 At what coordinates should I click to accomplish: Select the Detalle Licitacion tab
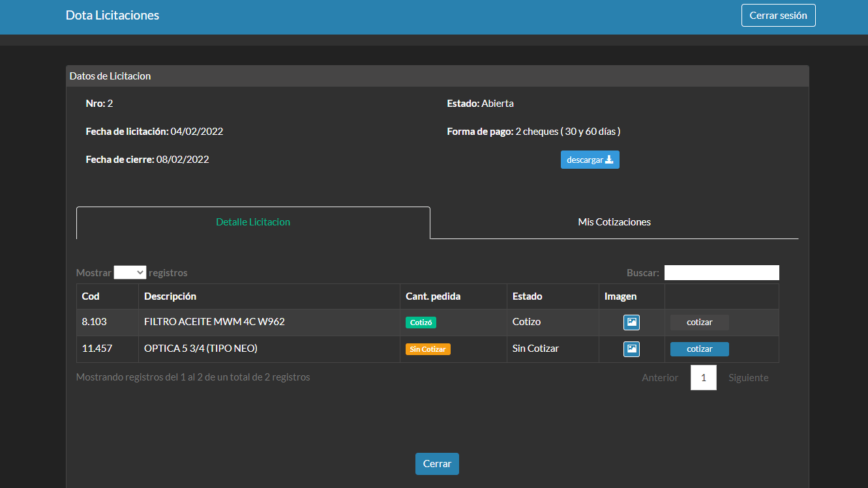(253, 222)
